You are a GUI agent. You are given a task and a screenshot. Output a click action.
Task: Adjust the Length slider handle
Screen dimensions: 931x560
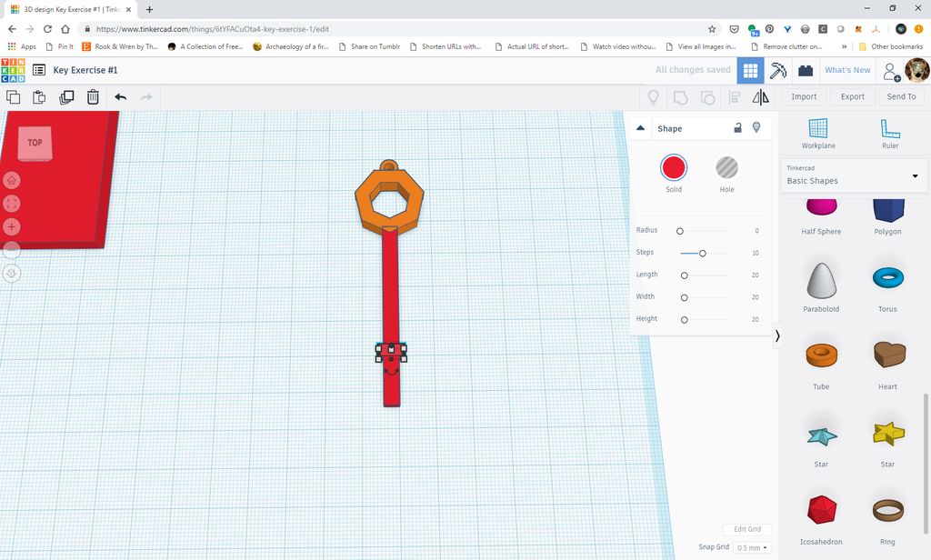pos(684,275)
